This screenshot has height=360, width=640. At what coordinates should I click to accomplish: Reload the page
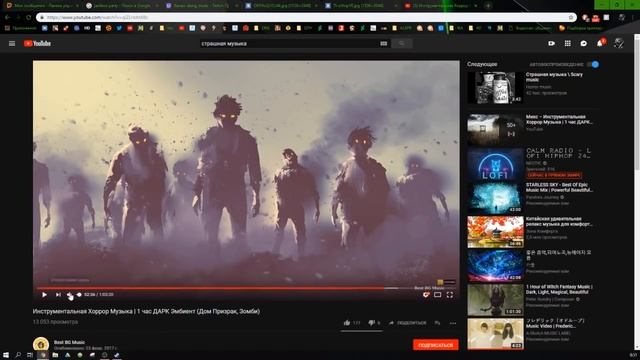pos(28,18)
